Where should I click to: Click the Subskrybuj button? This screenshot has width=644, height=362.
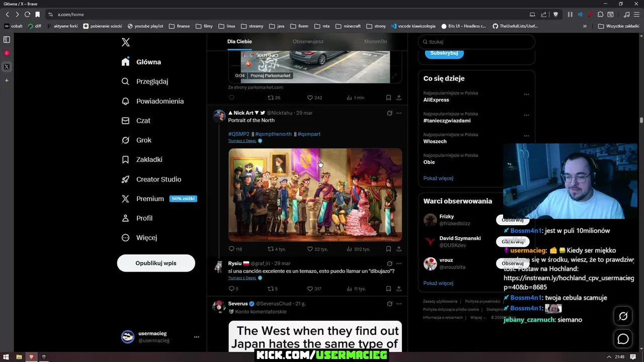[x=444, y=53]
